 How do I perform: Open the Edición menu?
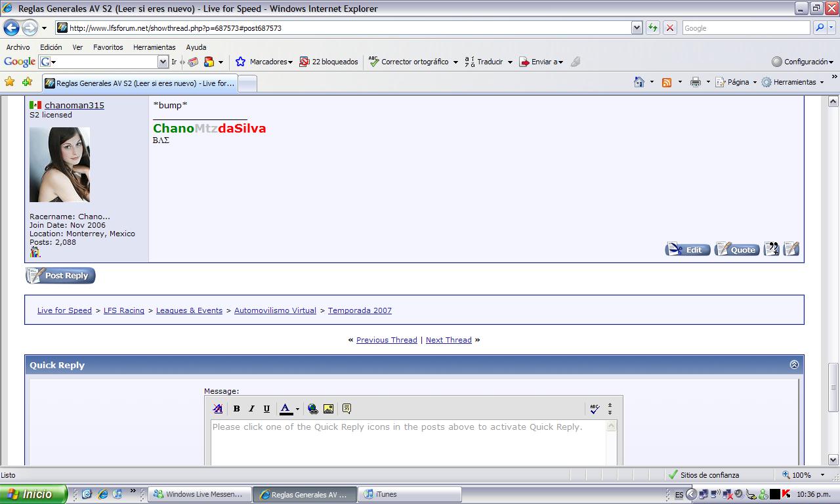coord(51,47)
